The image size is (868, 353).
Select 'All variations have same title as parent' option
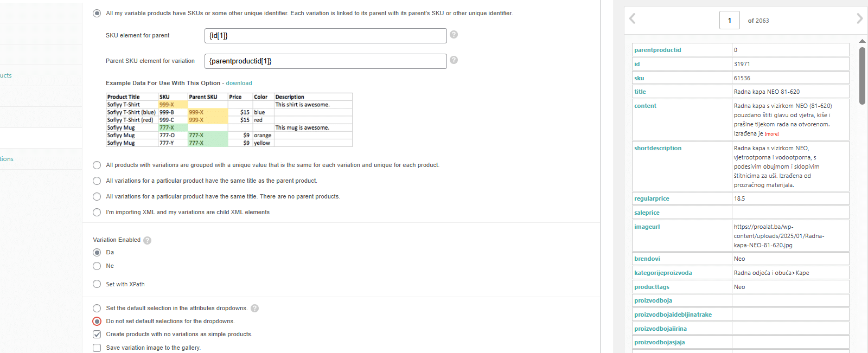[97, 181]
